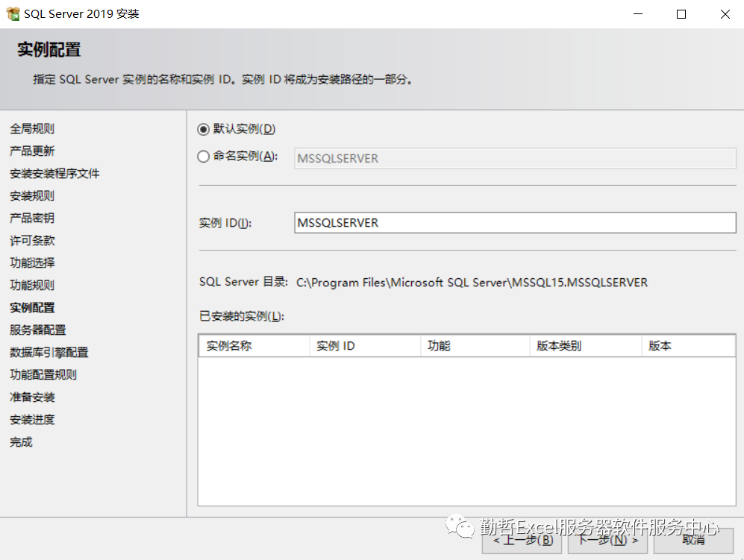Image resolution: width=744 pixels, height=560 pixels.
Task: Maximize the installer window
Action: (681, 13)
